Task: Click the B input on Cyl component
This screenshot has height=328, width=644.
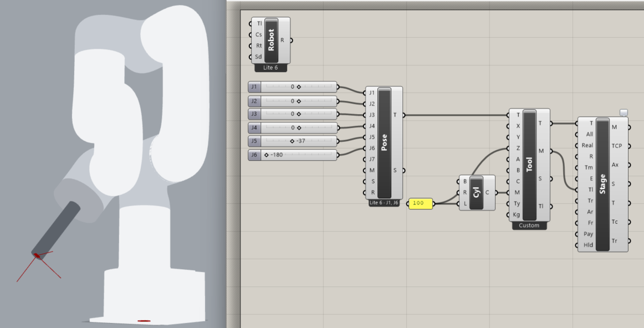Action: (x=465, y=181)
